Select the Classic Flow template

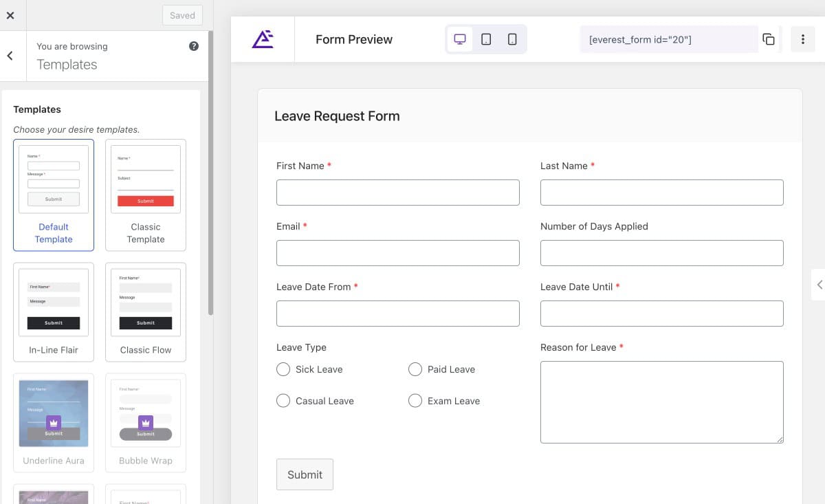146,312
